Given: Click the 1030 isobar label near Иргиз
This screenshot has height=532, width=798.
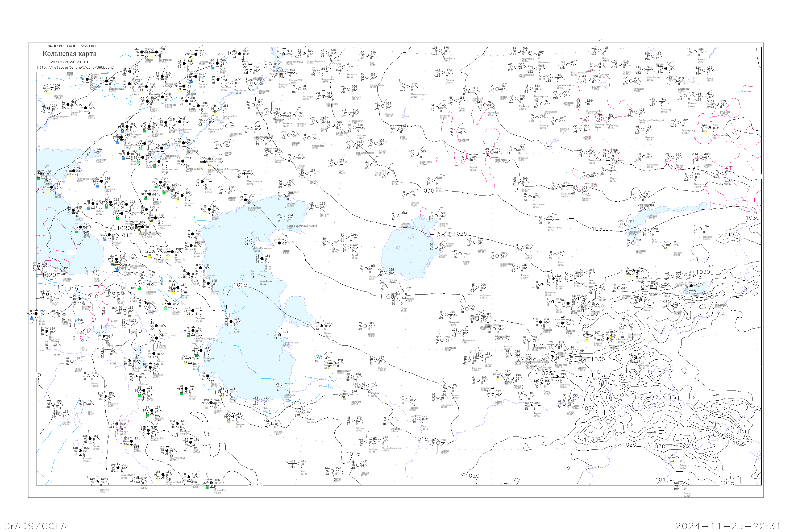Looking at the screenshot, I should (x=427, y=191).
